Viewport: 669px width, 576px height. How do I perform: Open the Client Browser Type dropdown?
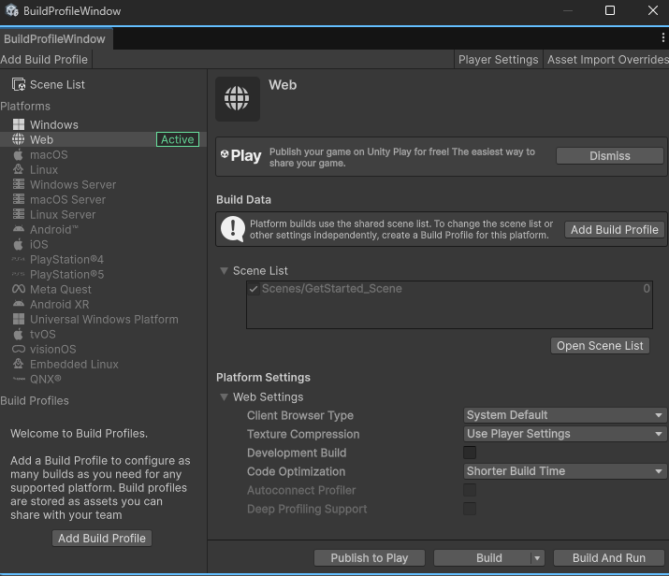point(565,415)
